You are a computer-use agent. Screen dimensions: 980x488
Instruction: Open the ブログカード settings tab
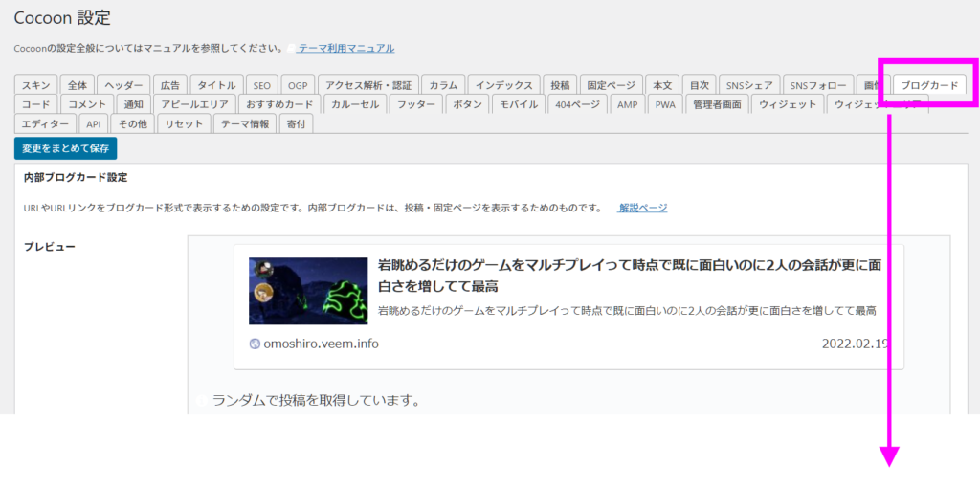click(x=928, y=85)
